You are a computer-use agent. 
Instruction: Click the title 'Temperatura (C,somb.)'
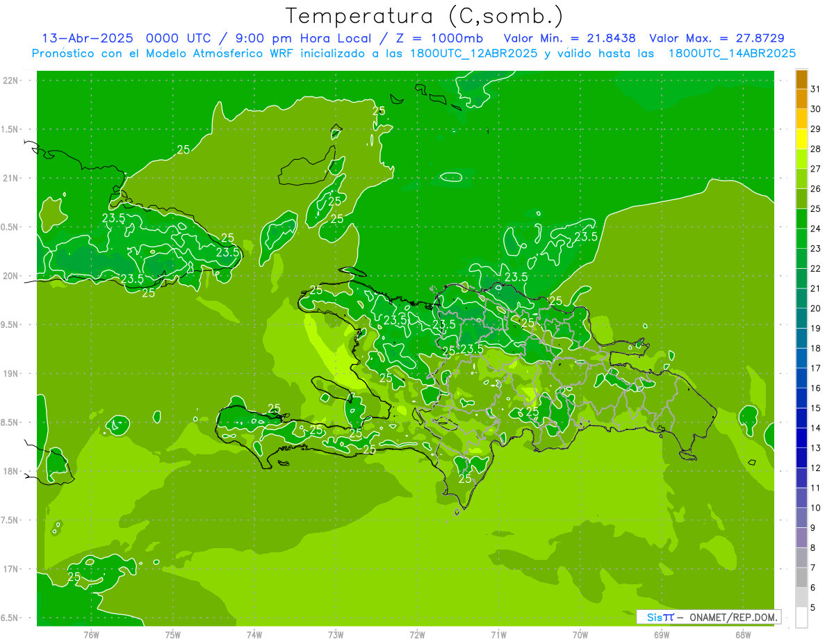pos(424,16)
